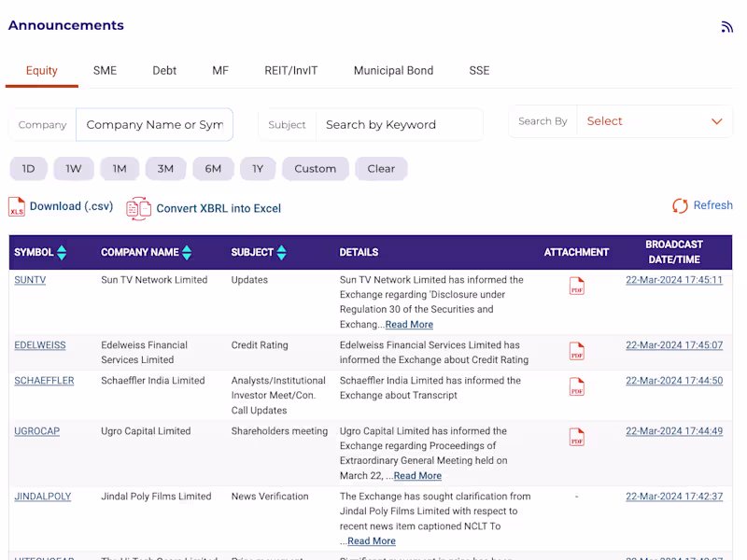
Task: Open the Search By Select dropdown
Action: [655, 121]
